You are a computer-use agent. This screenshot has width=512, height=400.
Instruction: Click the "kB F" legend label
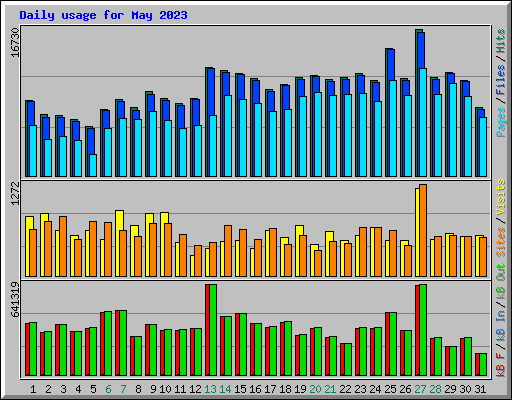[501, 365]
